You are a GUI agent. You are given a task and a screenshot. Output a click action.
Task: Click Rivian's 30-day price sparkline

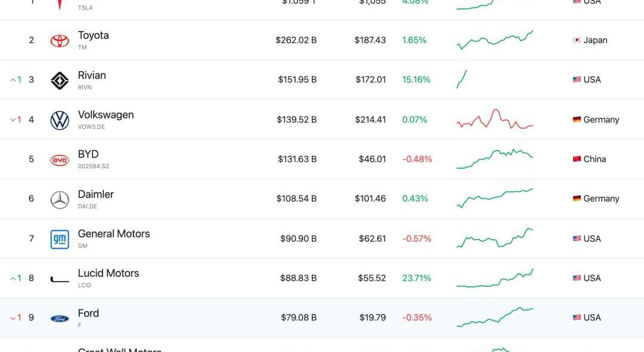click(462, 79)
